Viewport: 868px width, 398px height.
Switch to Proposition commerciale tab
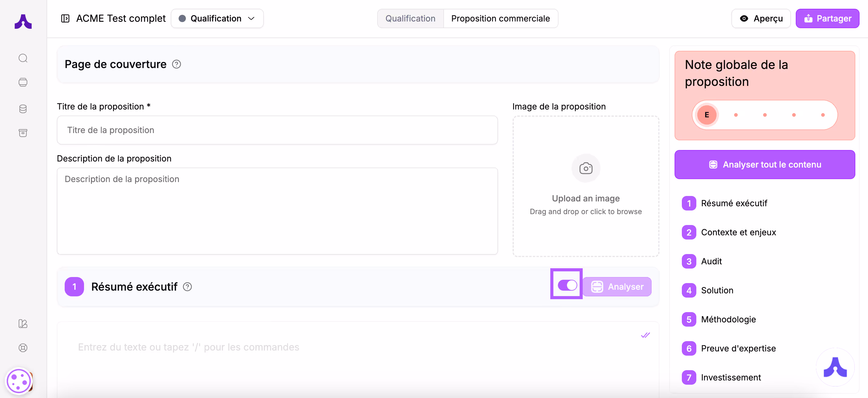click(x=500, y=18)
